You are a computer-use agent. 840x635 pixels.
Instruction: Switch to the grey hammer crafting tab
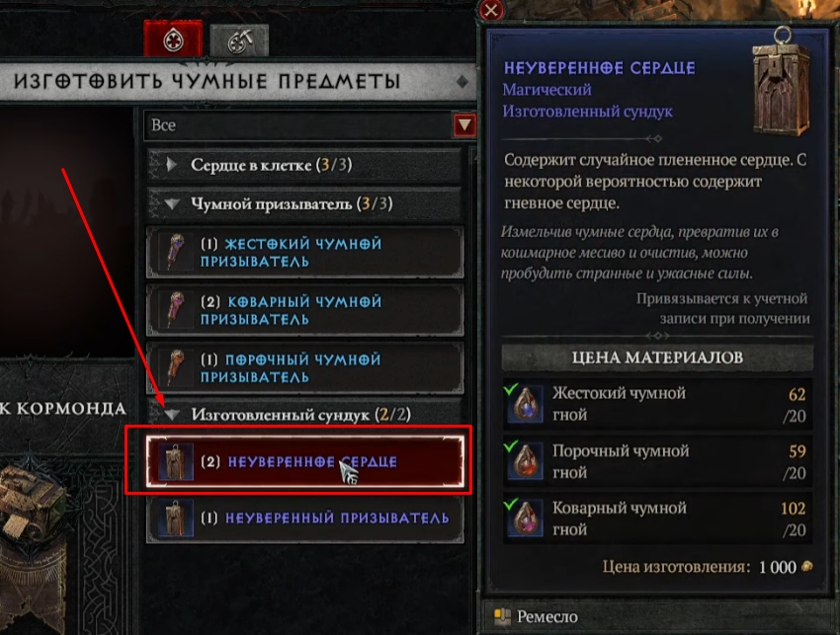[x=239, y=40]
